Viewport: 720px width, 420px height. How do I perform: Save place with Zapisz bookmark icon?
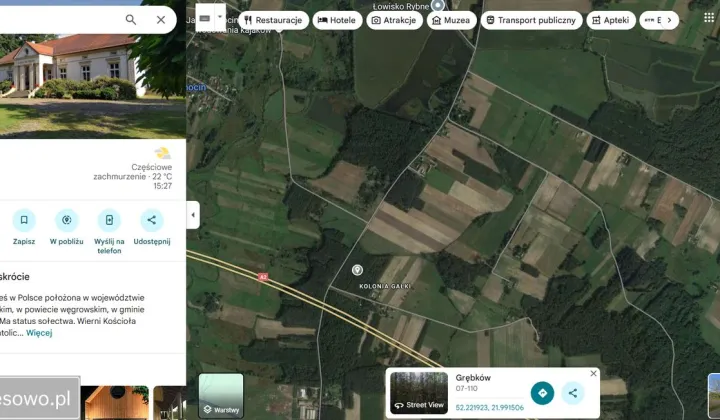click(x=24, y=220)
